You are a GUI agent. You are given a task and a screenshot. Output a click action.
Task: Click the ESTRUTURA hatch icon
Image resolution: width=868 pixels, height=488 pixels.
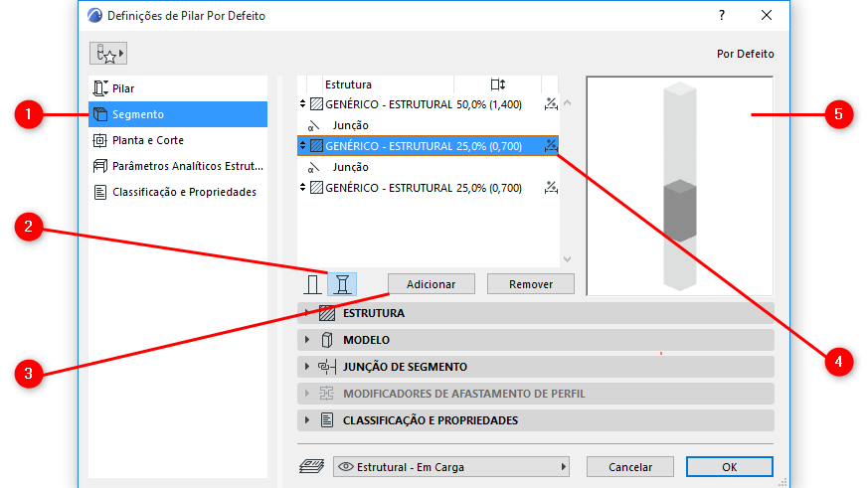[327, 313]
